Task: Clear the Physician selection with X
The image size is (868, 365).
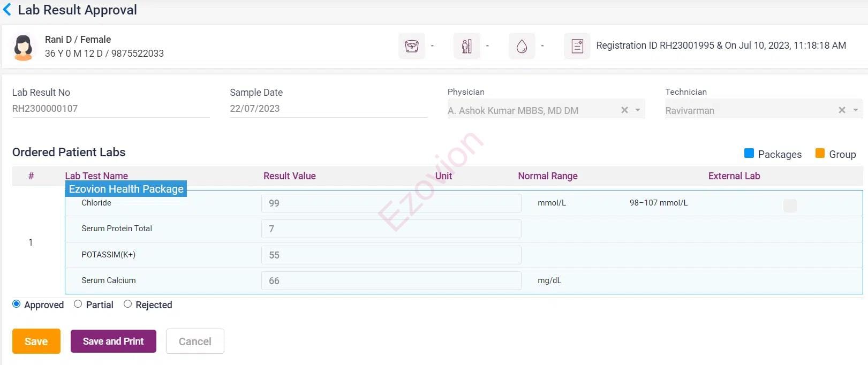Action: click(x=624, y=110)
